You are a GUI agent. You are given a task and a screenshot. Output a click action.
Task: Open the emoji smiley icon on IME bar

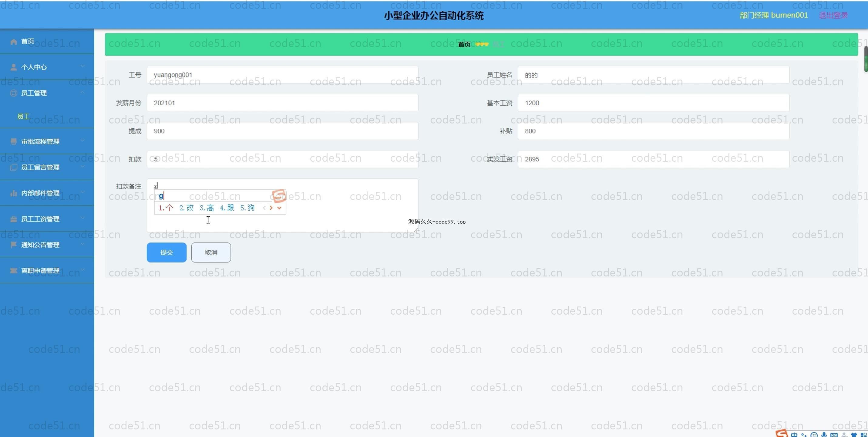pyautogui.click(x=814, y=435)
